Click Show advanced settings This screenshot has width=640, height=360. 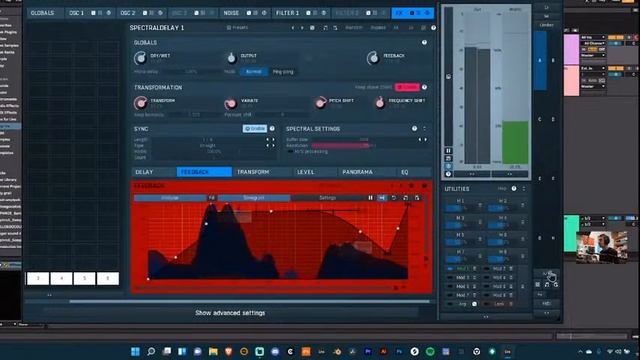[230, 313]
